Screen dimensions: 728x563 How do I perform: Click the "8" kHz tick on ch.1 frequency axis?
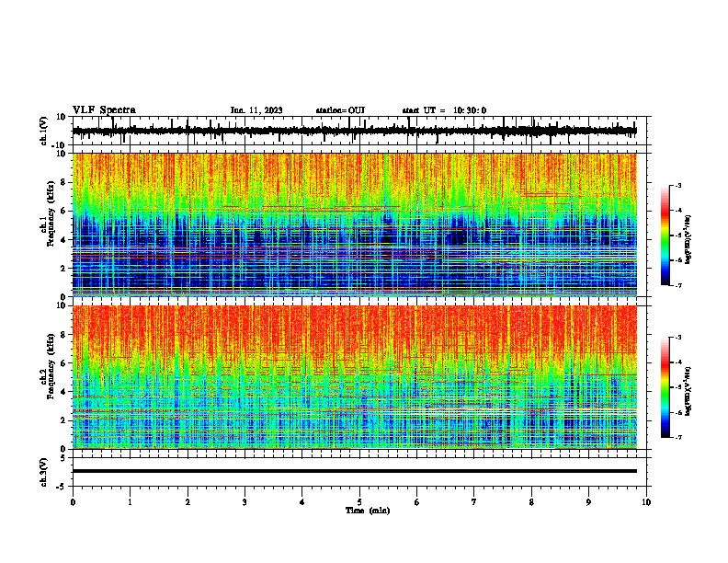point(64,182)
